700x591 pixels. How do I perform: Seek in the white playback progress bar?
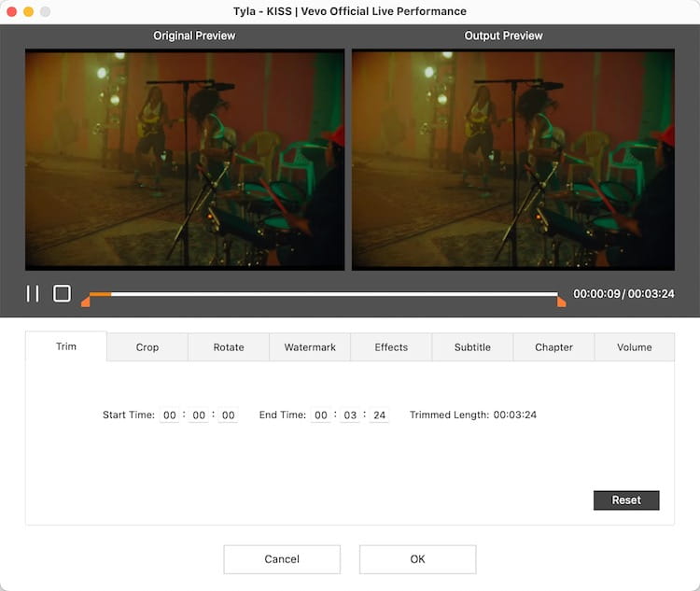point(323,294)
